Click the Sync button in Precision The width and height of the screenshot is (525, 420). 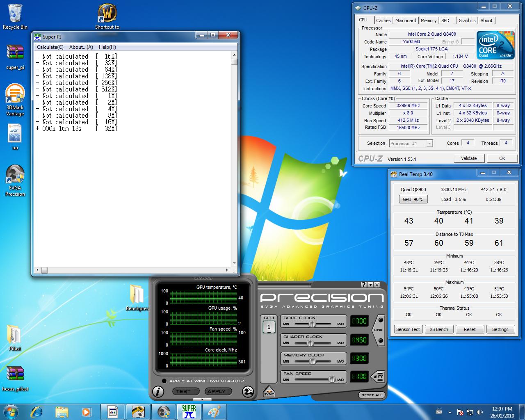point(269,391)
